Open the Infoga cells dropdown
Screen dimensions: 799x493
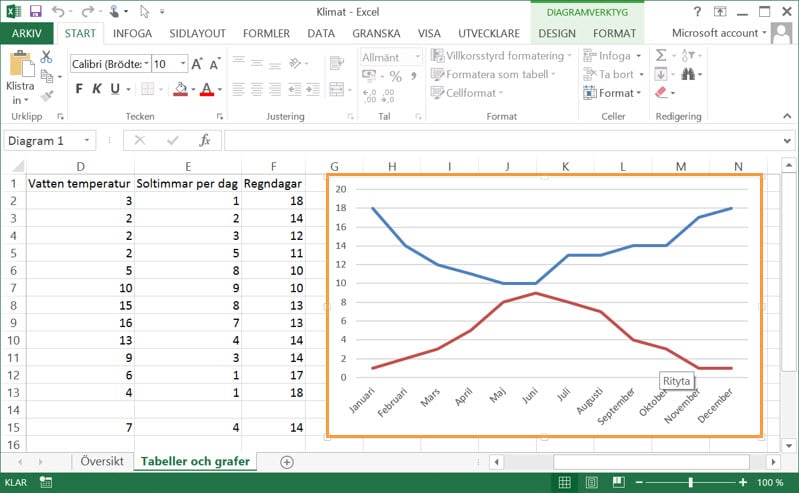tap(638, 56)
